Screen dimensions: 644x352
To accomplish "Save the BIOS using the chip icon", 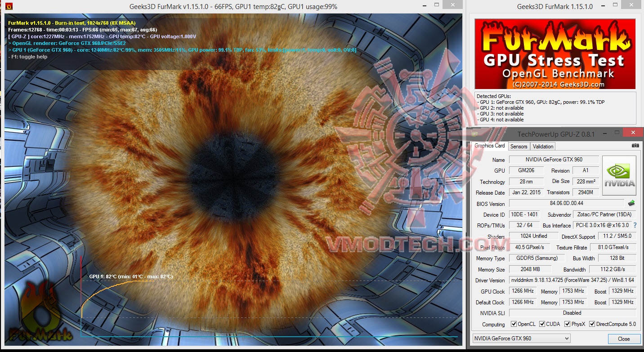I will [631, 203].
